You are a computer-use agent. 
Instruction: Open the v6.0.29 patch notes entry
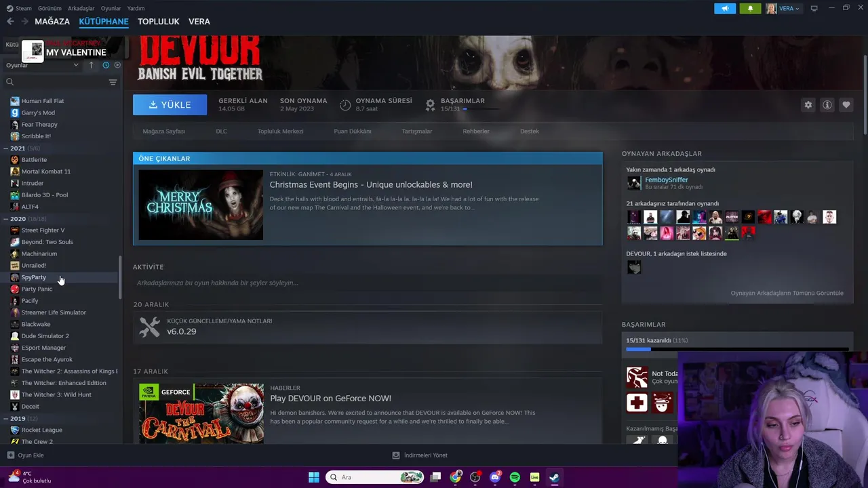[x=367, y=327]
